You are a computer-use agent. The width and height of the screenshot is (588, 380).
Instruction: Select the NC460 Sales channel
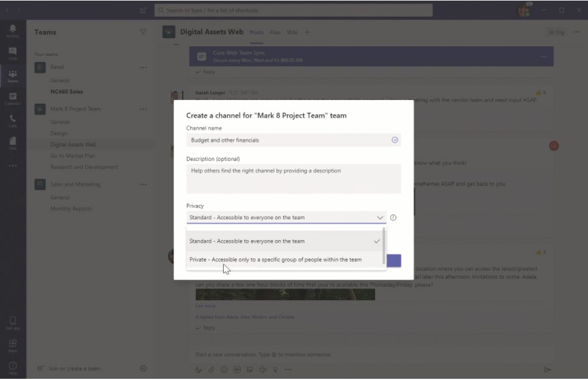(x=67, y=92)
